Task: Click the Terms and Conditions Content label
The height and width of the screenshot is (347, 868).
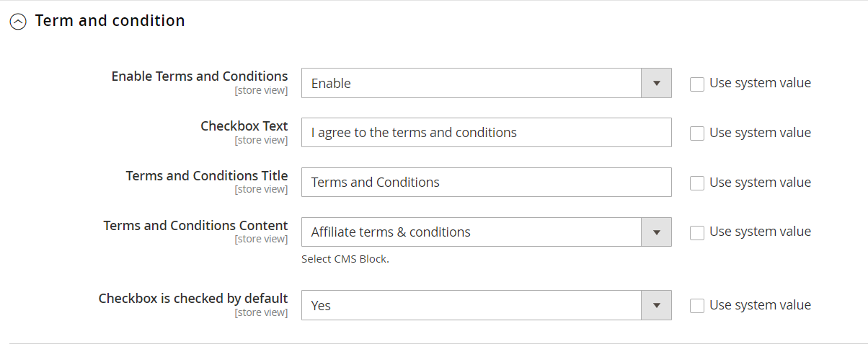Action: (x=195, y=226)
